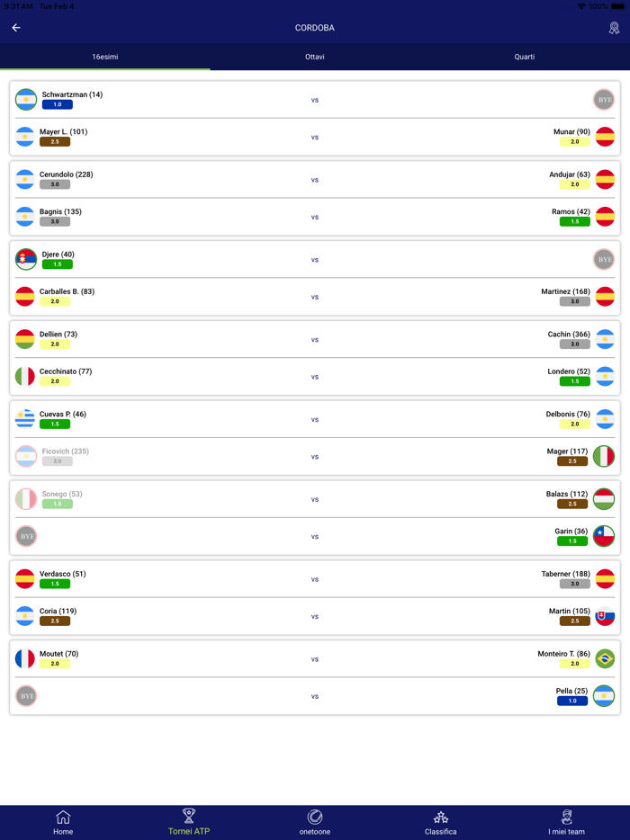
Task: Tap Garin's Chile flag icon
Action: click(x=604, y=537)
